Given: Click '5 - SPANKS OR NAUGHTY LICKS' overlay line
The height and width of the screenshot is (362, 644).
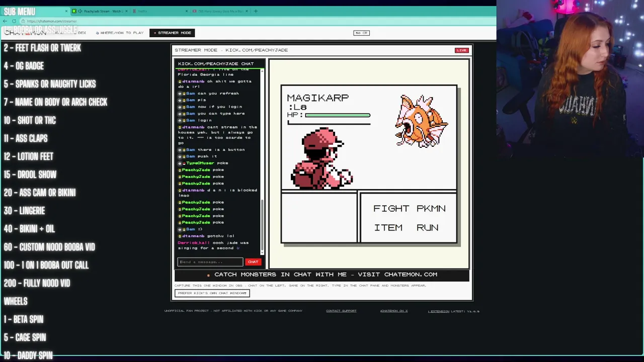Looking at the screenshot, I should point(50,84).
